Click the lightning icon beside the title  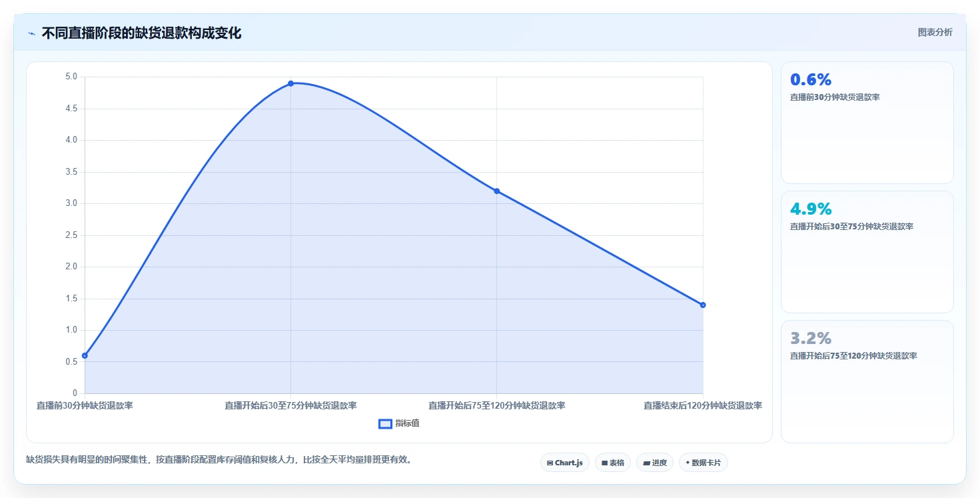31,33
